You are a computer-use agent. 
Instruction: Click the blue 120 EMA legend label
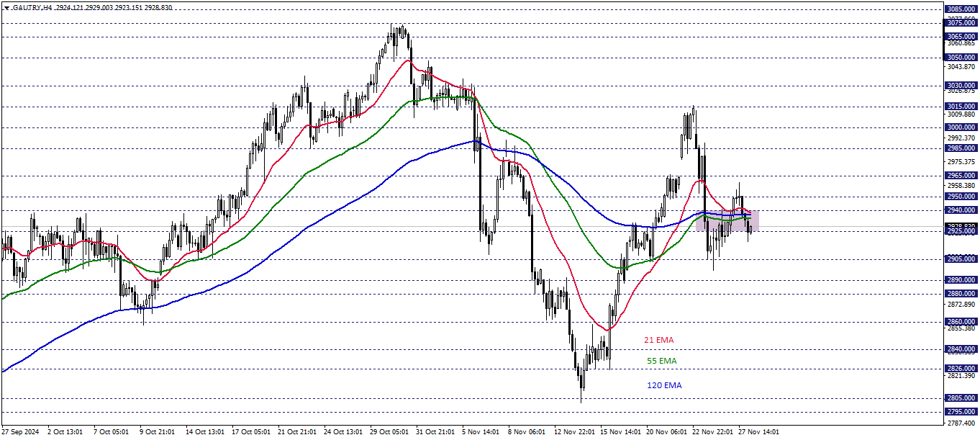pos(664,385)
